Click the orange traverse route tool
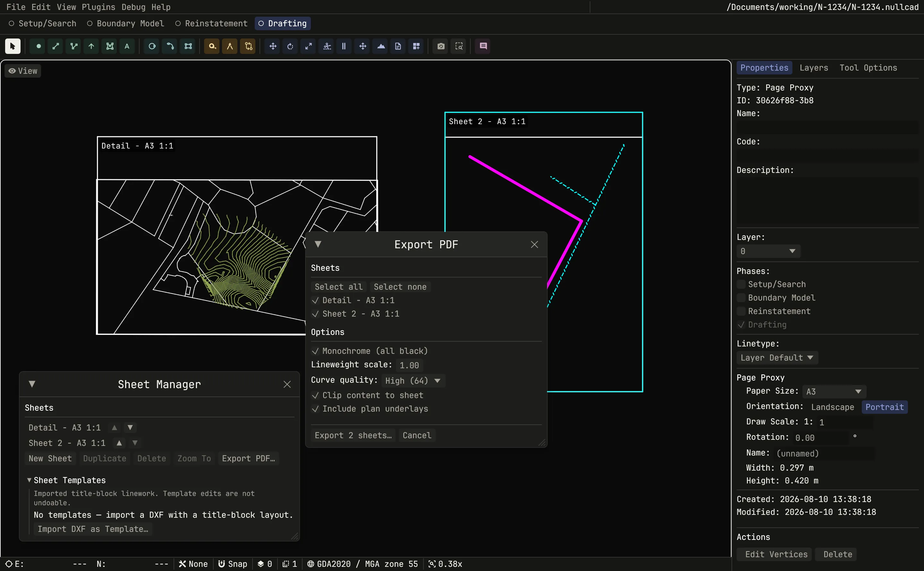 [x=248, y=46]
